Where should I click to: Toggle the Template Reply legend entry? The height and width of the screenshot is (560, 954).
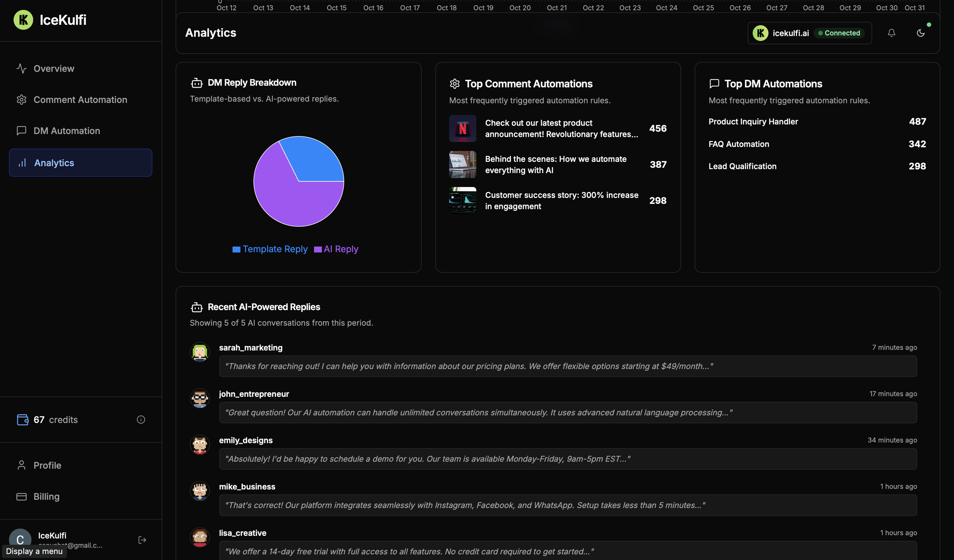[x=270, y=249]
